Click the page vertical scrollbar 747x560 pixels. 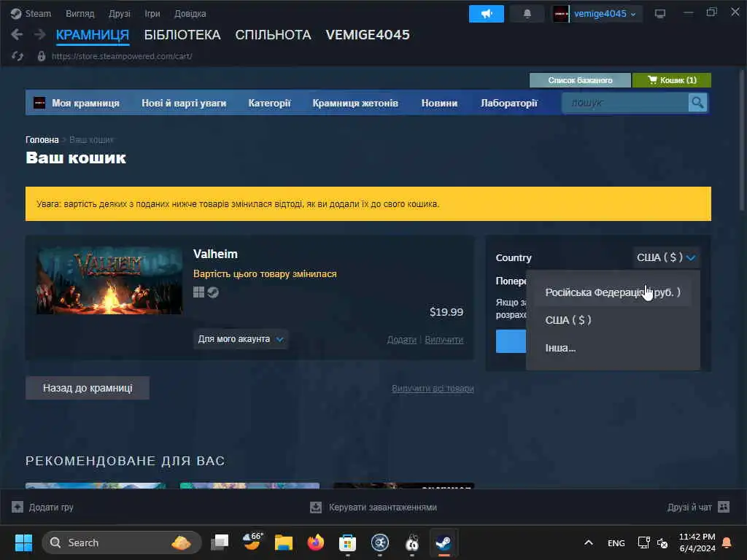pyautogui.click(x=742, y=141)
